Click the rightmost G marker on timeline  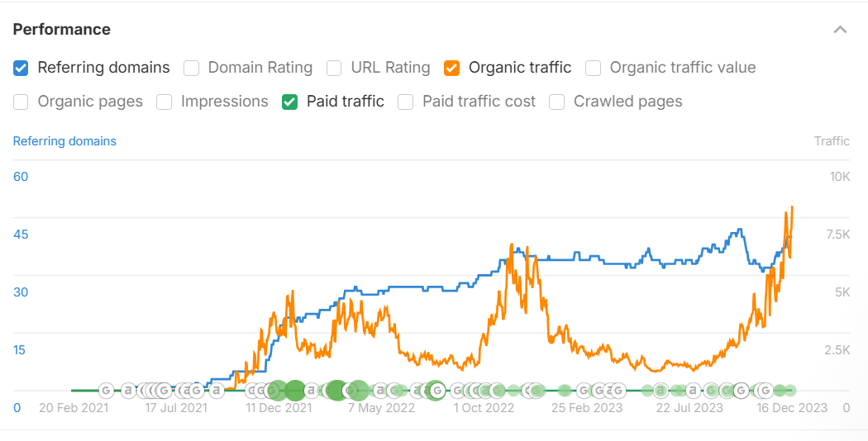click(x=765, y=390)
